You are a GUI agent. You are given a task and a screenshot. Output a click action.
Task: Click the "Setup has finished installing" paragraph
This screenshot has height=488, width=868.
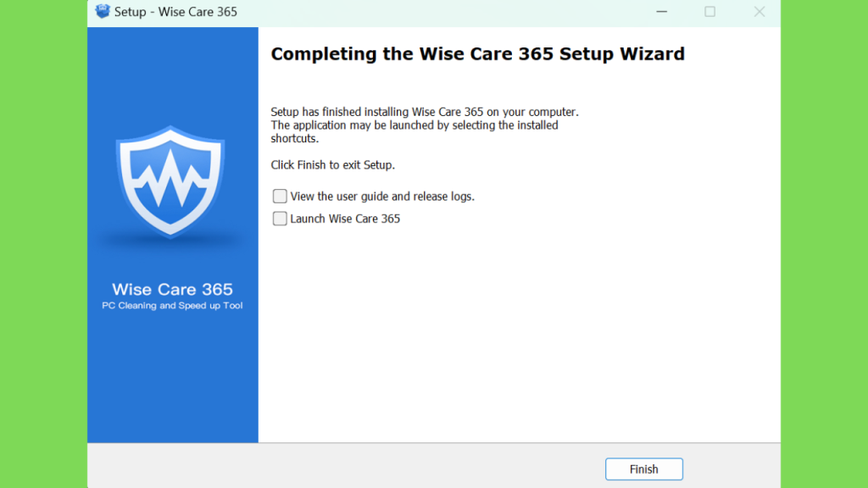click(x=424, y=125)
